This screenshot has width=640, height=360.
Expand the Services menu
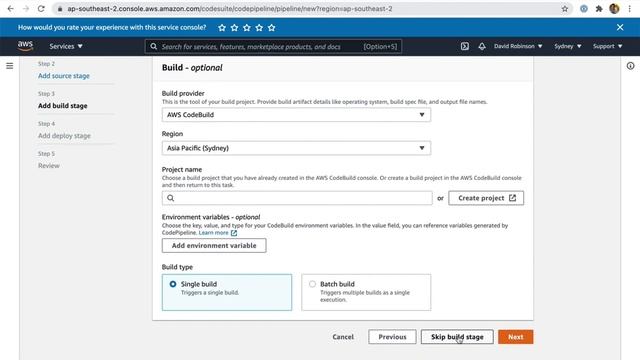pyautogui.click(x=66, y=46)
